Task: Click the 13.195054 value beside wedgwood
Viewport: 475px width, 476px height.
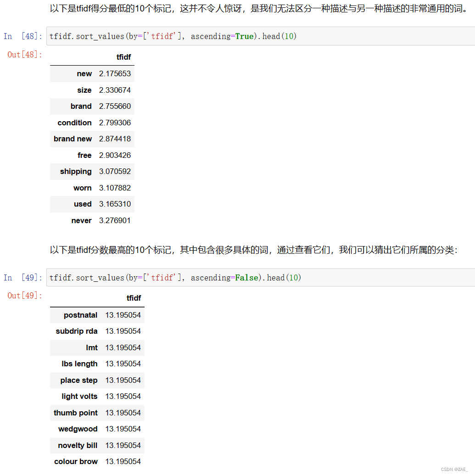Action: (123, 429)
